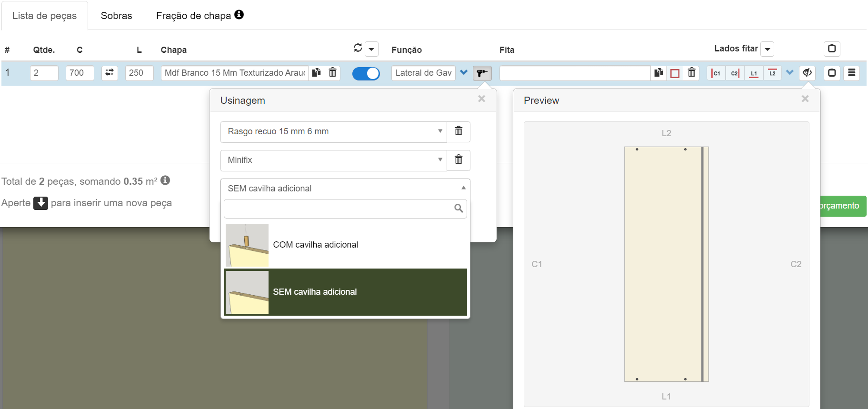Copy chapa to other rows icon
This screenshot has height=409, width=868.
316,73
